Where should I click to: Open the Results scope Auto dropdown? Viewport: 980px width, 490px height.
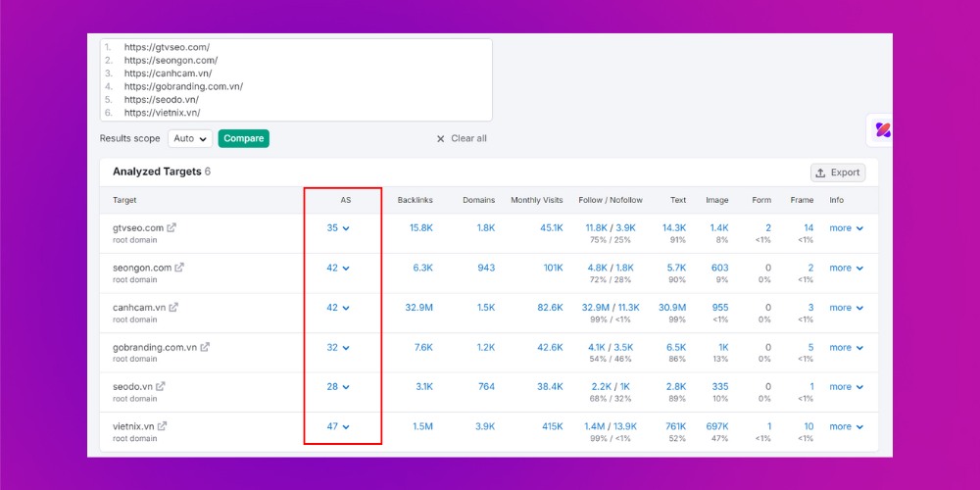(190, 139)
